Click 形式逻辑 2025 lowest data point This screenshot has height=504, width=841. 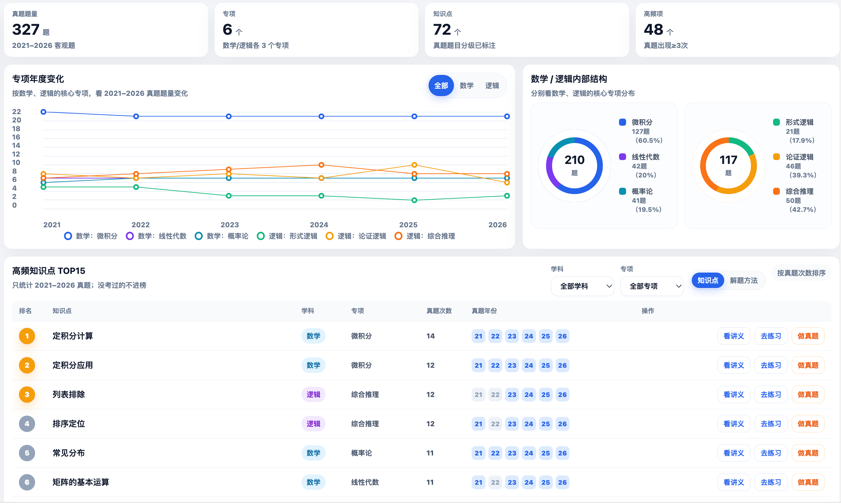414,200
